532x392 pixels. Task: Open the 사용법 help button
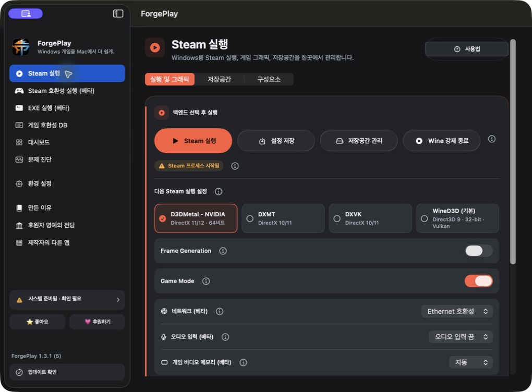[x=466, y=49]
